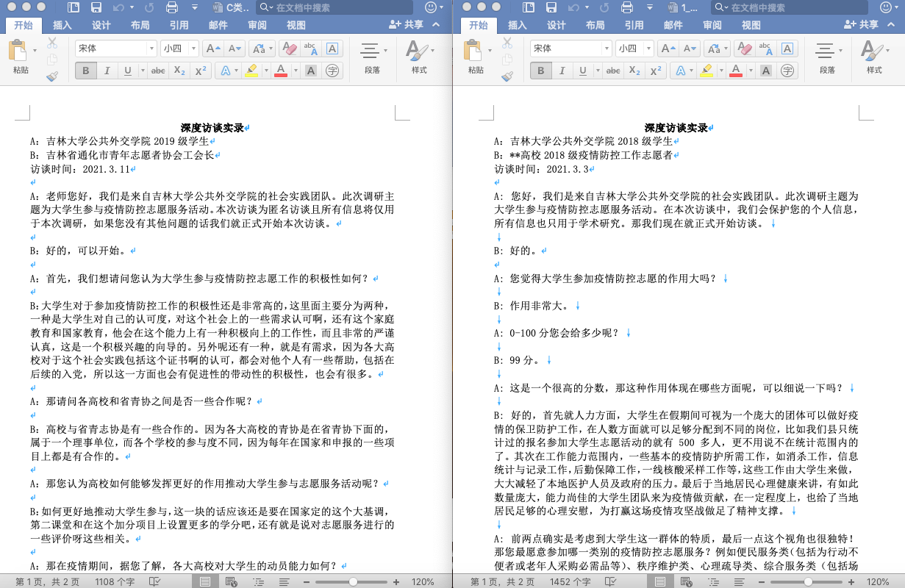
Task: Click enclosed character icon in right window
Action: tap(787, 71)
